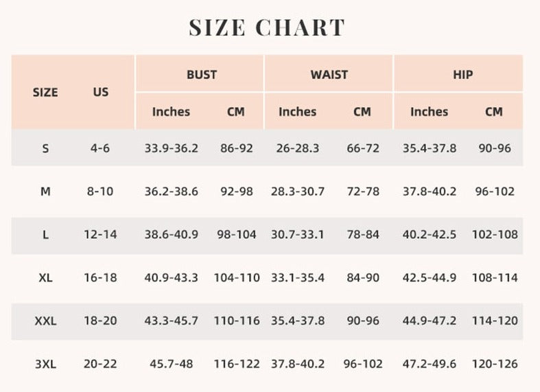Screen dimensions: 540x392
Task: Select size 3XL row label
Action: tap(45, 364)
